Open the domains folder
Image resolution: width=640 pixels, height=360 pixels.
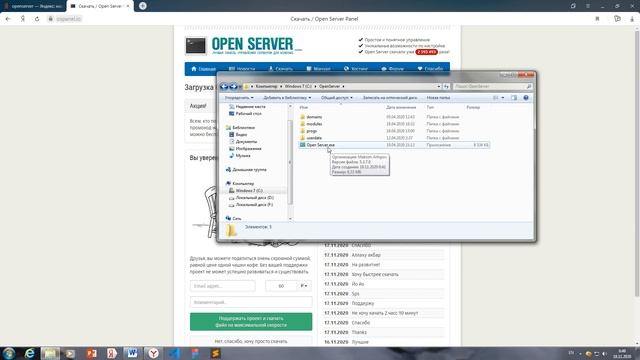point(314,117)
